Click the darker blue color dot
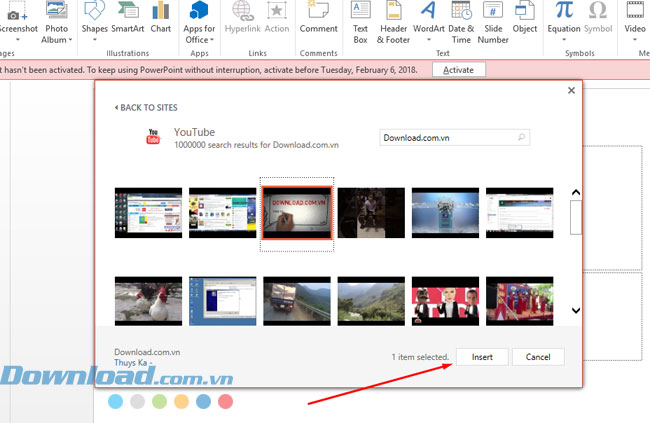 coord(203,401)
